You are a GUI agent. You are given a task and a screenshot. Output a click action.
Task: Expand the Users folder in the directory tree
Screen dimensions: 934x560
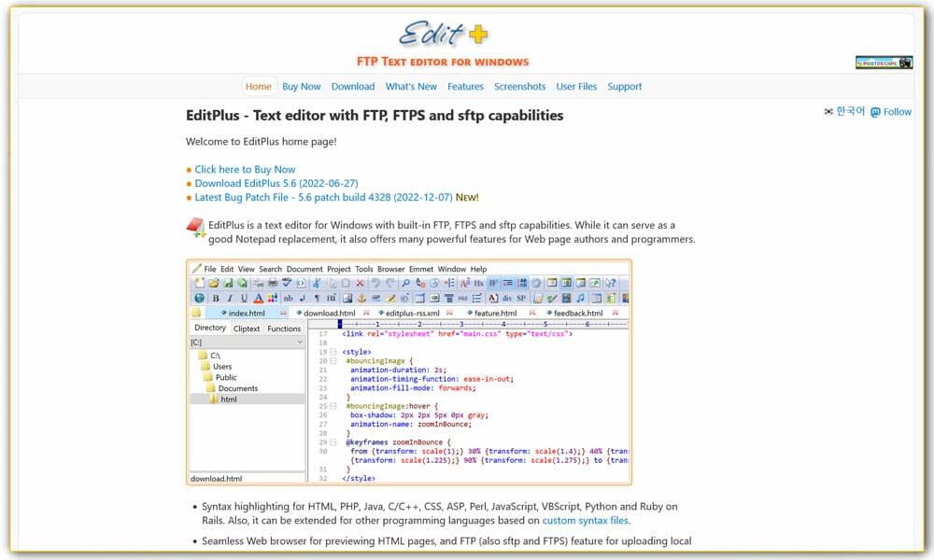(224, 366)
